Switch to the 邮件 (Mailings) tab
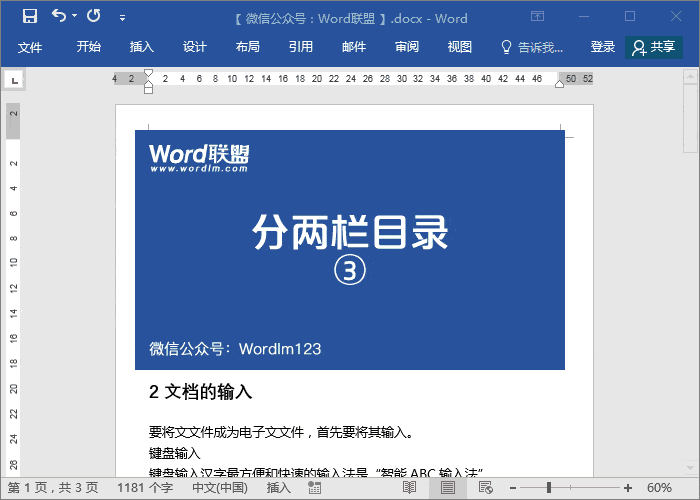This screenshot has height=500, width=700. 354,47
